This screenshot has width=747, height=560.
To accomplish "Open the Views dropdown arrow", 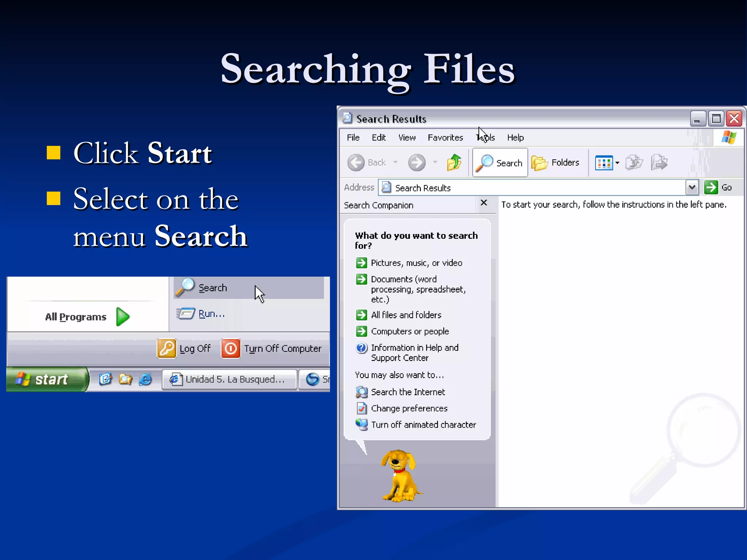I will coord(617,163).
